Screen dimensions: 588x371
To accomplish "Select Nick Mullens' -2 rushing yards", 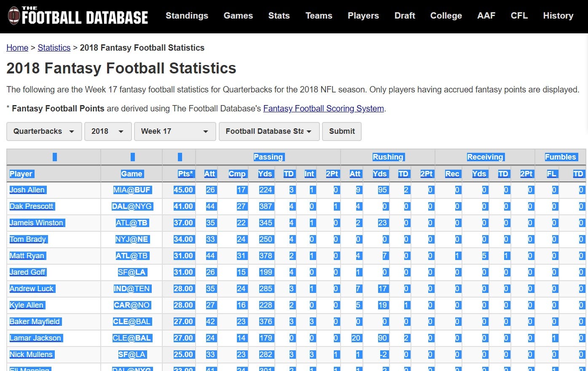I will coord(383,355).
